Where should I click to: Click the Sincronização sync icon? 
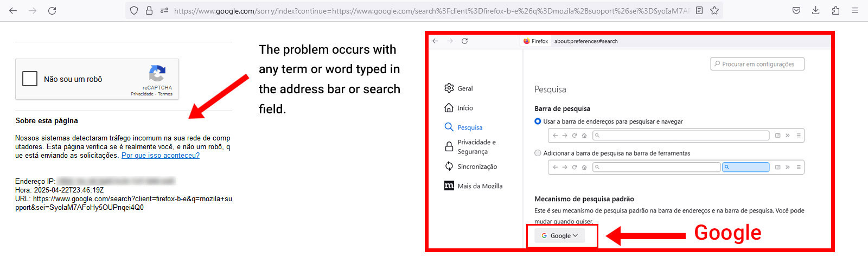[x=449, y=166]
